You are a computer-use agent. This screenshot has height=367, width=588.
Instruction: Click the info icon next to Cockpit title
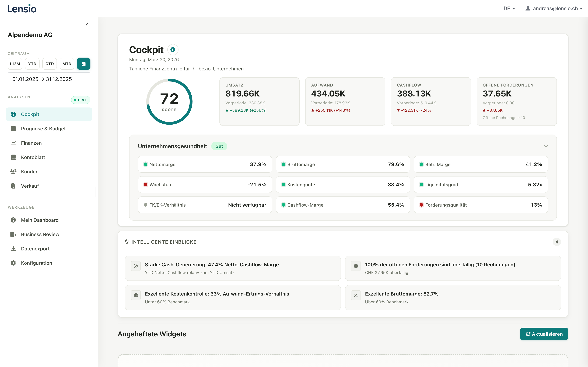click(173, 49)
